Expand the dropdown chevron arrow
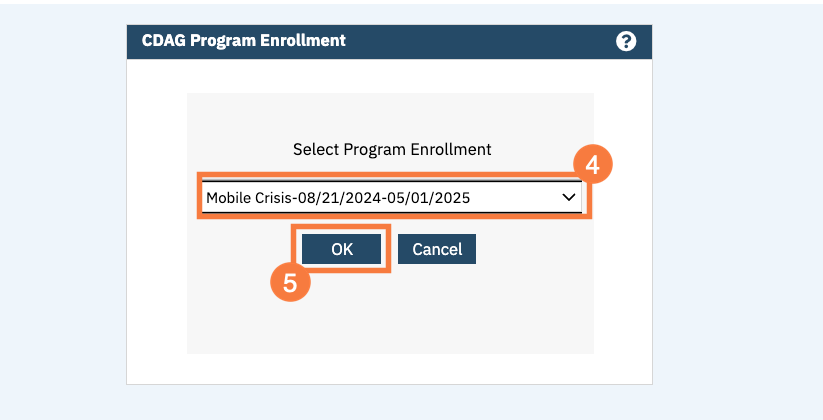 click(x=569, y=198)
